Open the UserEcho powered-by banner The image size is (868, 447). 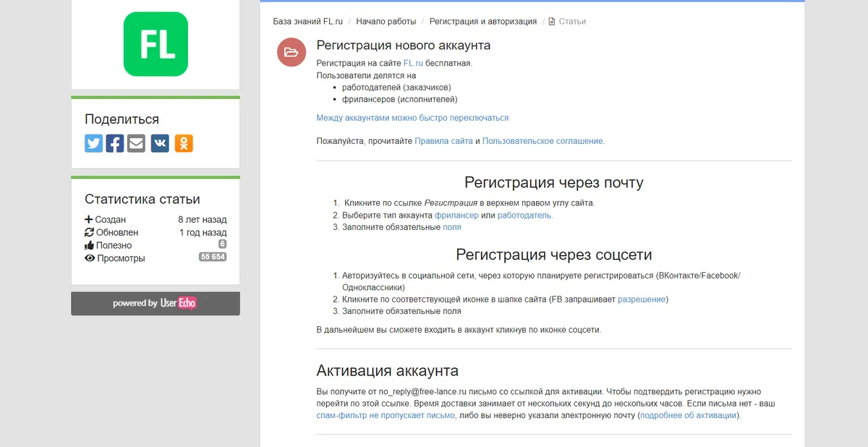[156, 304]
